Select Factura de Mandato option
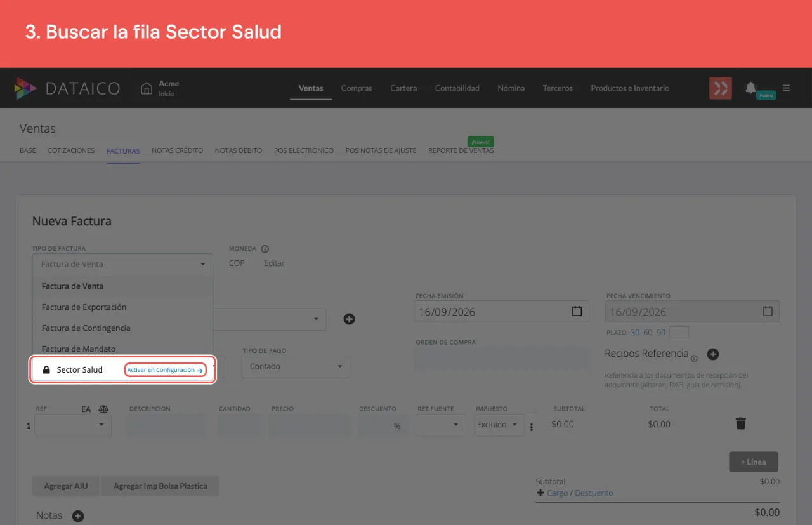Screen dimensions: 812x525 coord(122,349)
